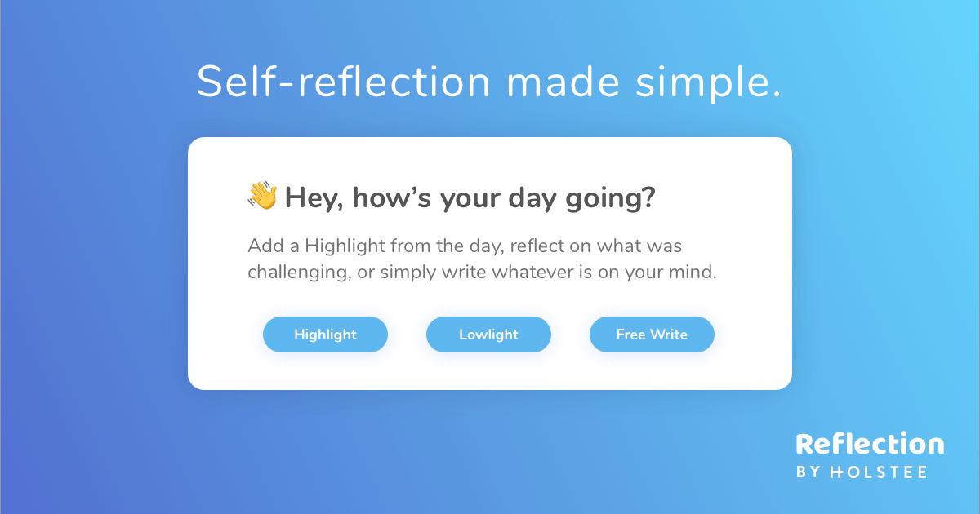Toggle the Highlight pill selection
The height and width of the screenshot is (514, 980).
tap(325, 334)
